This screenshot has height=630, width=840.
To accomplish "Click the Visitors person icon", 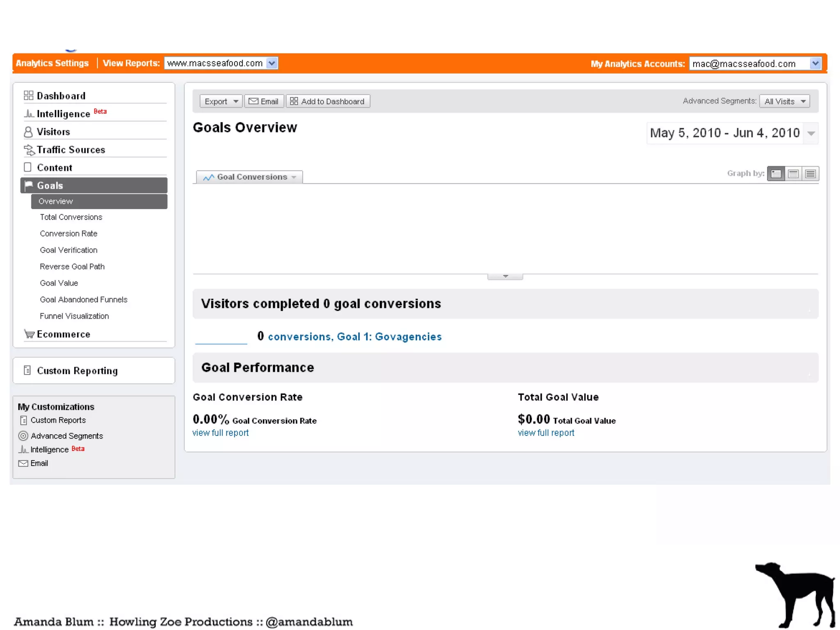I will [x=28, y=132].
